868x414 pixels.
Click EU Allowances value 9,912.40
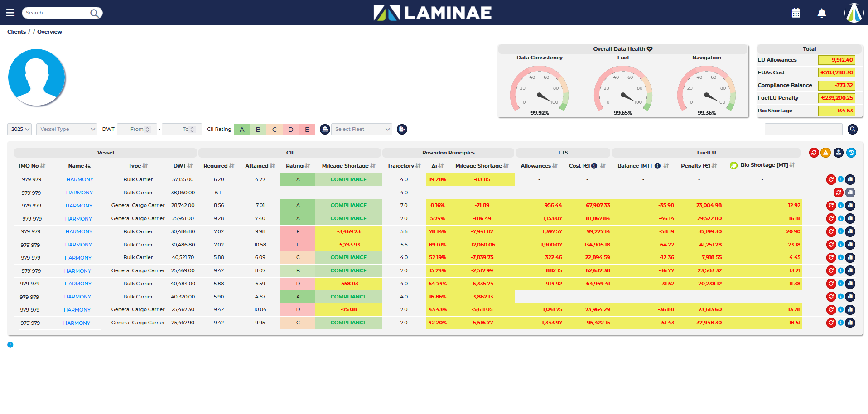click(836, 60)
